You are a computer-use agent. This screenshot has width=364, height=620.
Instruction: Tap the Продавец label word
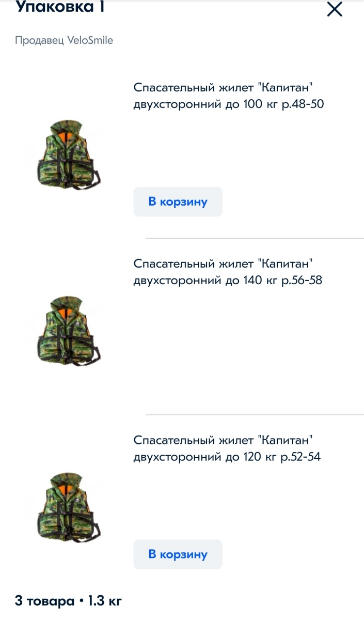40,40
